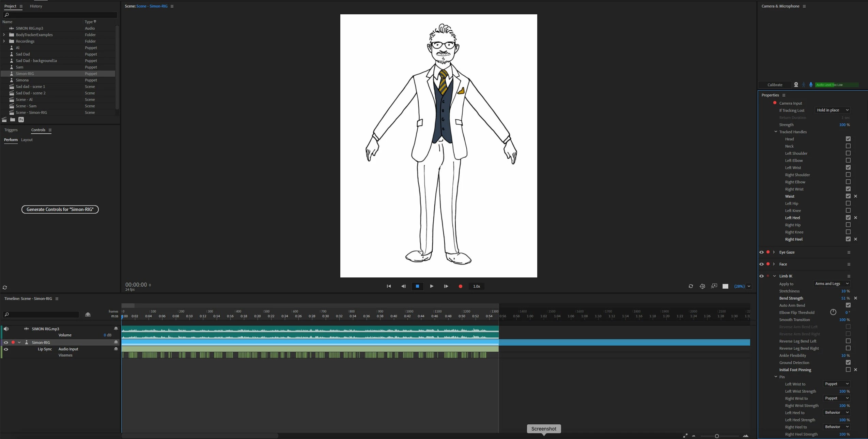Create new scene via clapperboard icon
This screenshot has width=868, height=439.
coord(4,120)
